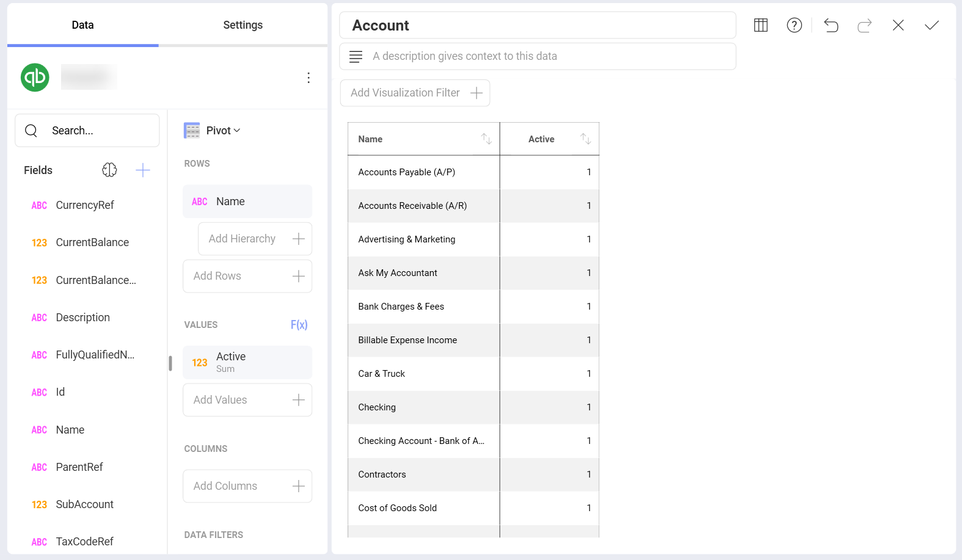Image resolution: width=962 pixels, height=560 pixels.
Task: Click the Accounts Receivable (A/R) row
Action: [473, 206]
